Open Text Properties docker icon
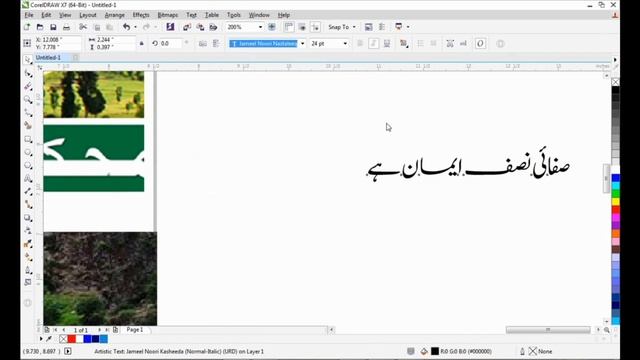The height and width of the screenshot is (360, 640). 450,43
